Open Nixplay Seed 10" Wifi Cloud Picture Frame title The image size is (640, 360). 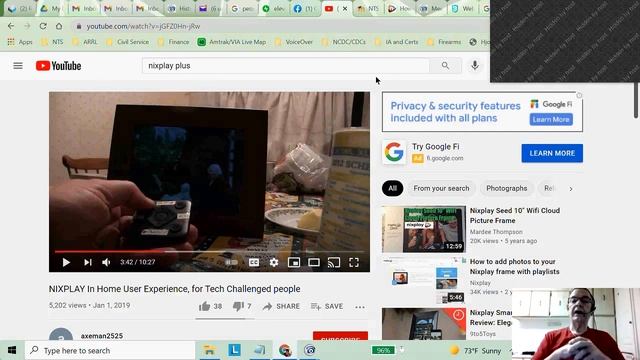(515, 216)
